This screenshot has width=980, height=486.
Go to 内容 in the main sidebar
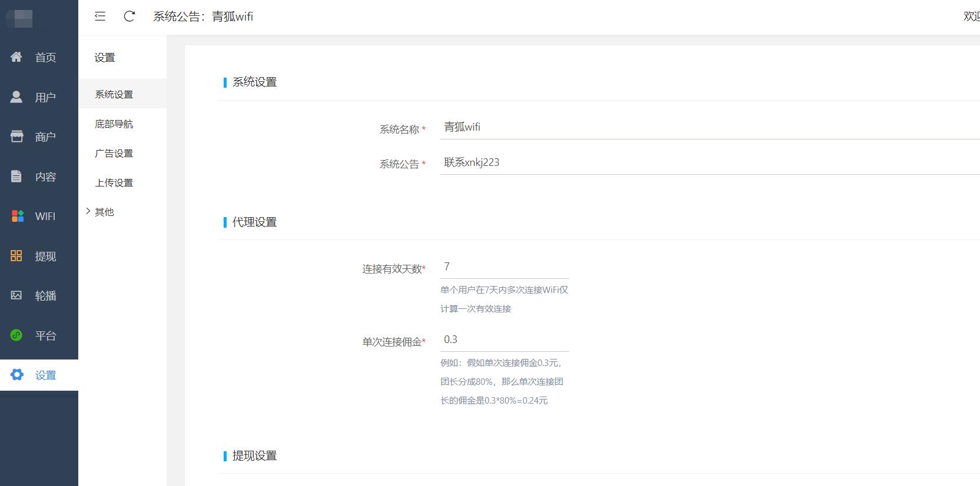click(39, 177)
